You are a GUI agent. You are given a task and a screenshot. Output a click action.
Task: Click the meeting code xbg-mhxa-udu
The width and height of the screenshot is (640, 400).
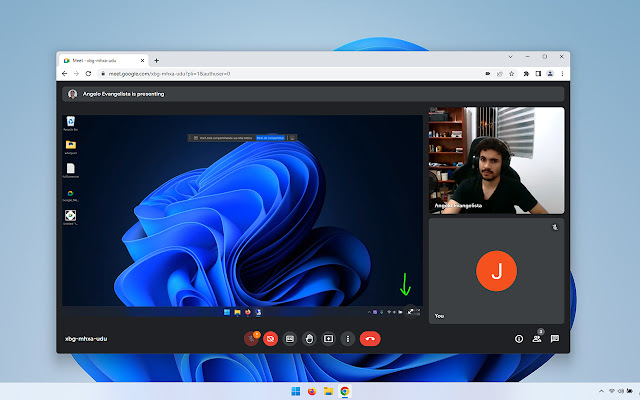coord(86,339)
